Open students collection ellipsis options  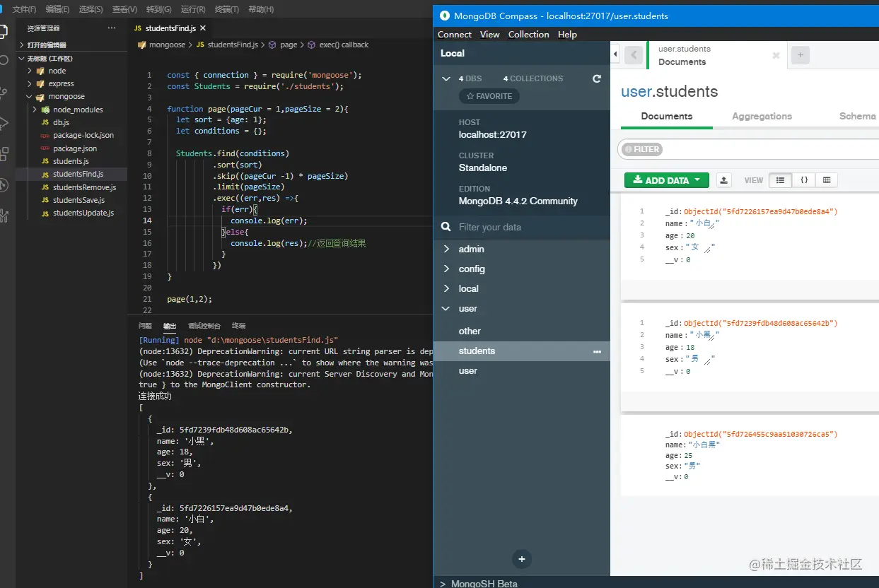(x=597, y=351)
